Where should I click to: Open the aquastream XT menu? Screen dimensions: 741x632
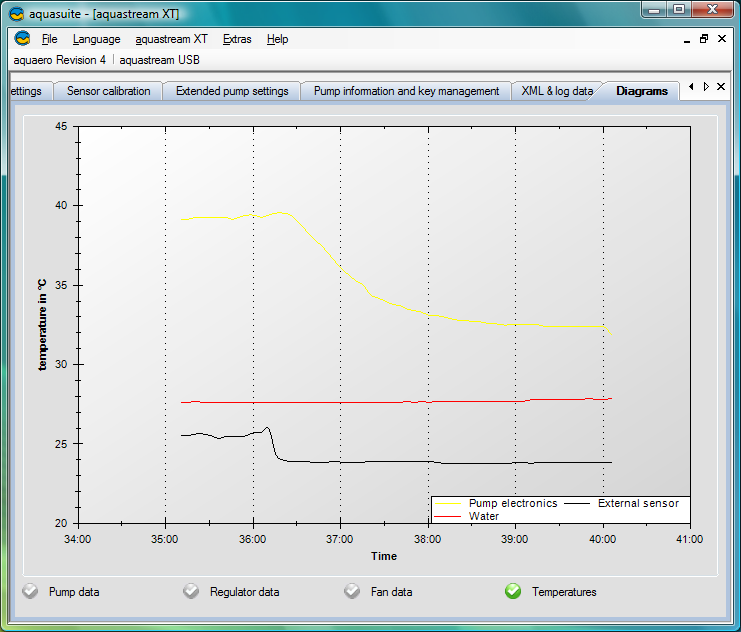(171, 39)
